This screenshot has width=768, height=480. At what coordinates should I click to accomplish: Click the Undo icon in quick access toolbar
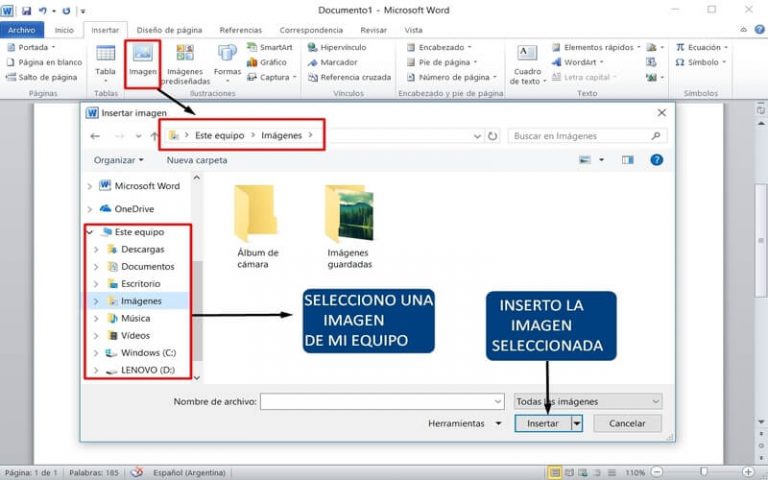coord(43,10)
